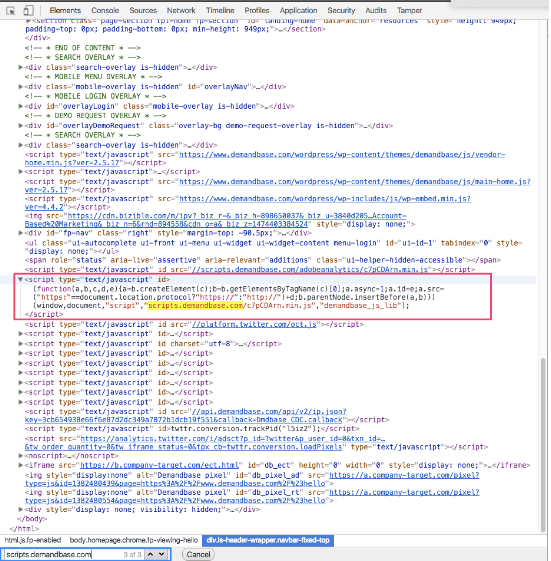This screenshot has height=561, width=551.
Task: Open the Console tab
Action: tap(105, 10)
